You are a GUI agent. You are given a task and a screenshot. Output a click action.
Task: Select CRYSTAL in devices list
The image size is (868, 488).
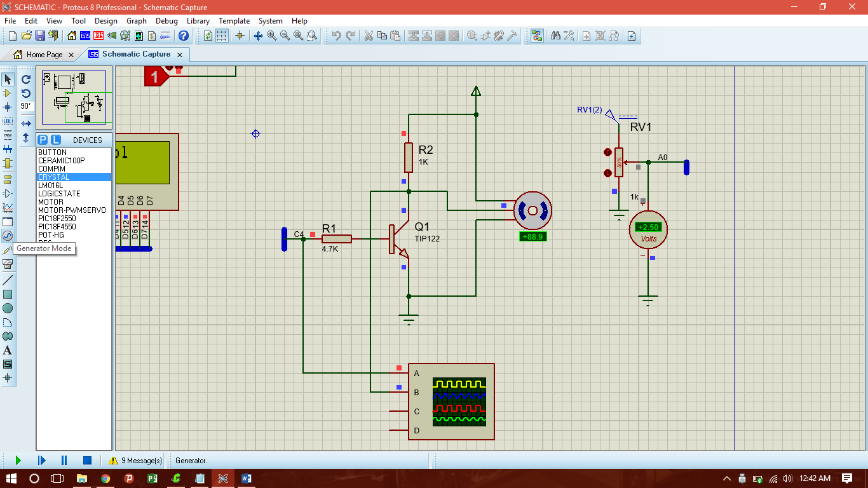(x=74, y=177)
